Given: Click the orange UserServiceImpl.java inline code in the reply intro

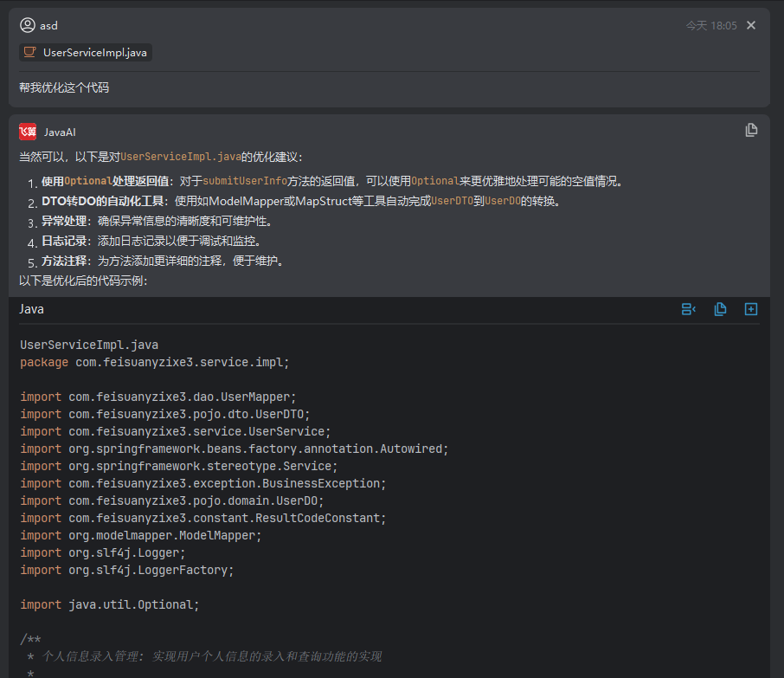Looking at the screenshot, I should tap(181, 157).
